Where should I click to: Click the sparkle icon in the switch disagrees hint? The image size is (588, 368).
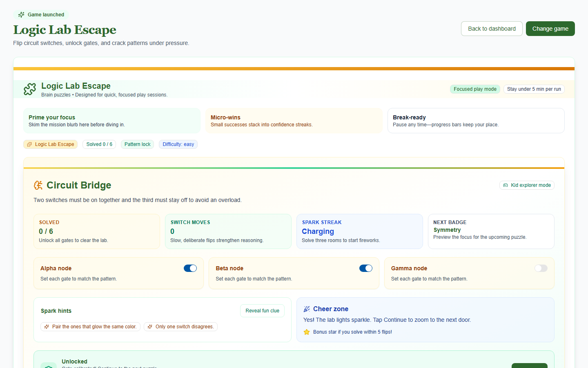(x=150, y=327)
